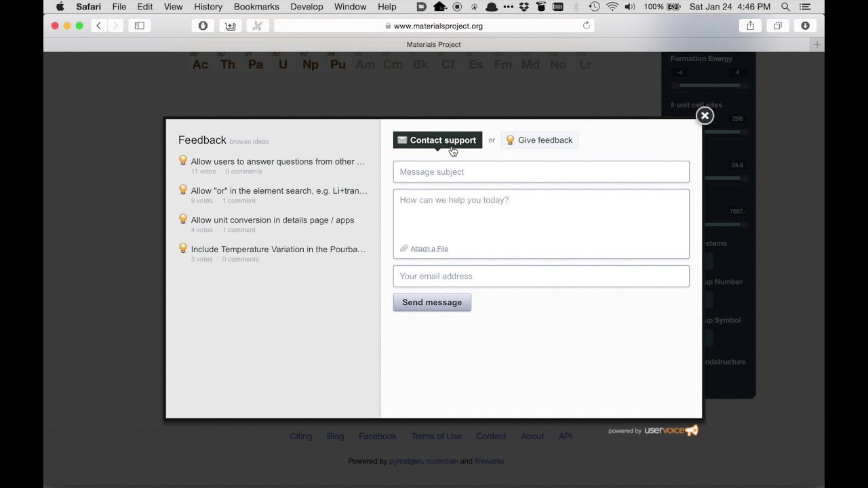This screenshot has width=868, height=488.
Task: Click the crown extension icon in the toolbar
Action: (230, 26)
